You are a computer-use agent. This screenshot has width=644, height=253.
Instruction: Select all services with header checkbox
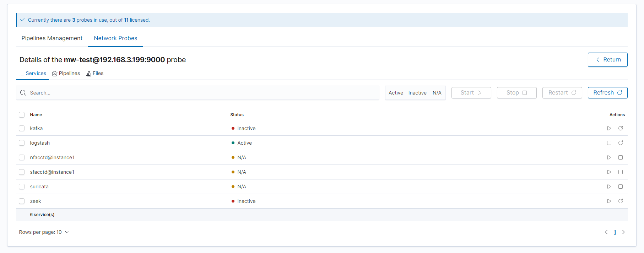22,115
